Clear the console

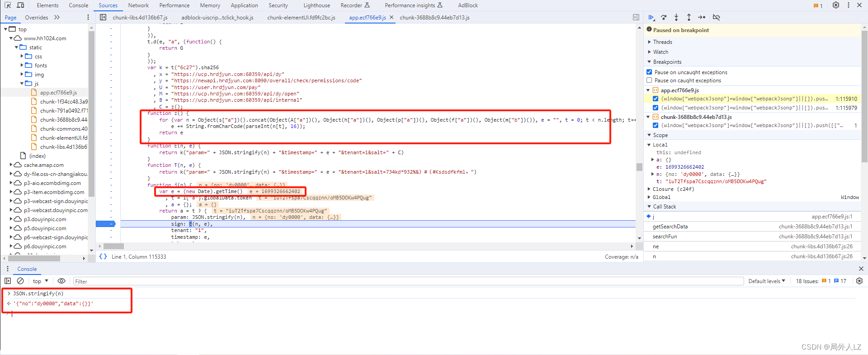click(x=20, y=281)
